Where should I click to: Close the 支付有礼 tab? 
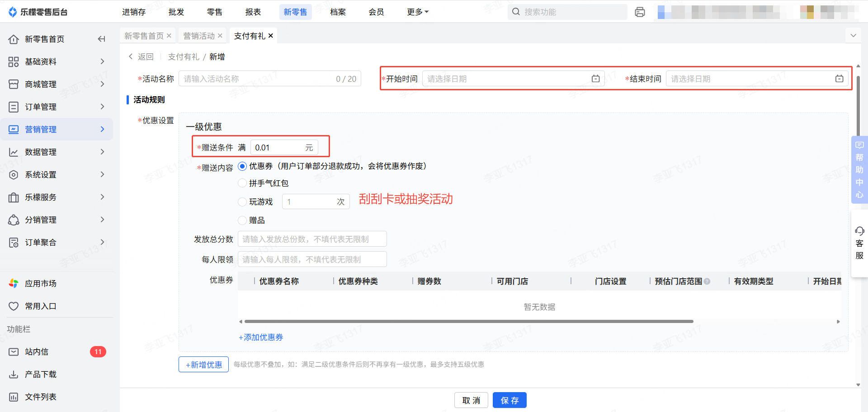[x=271, y=36]
